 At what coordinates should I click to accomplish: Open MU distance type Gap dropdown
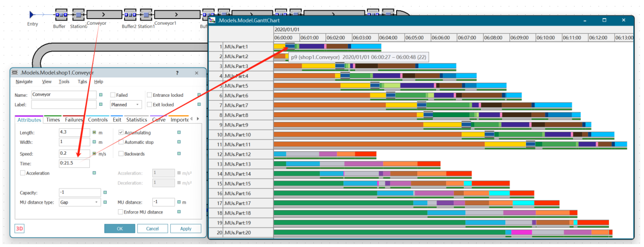[x=79, y=202]
